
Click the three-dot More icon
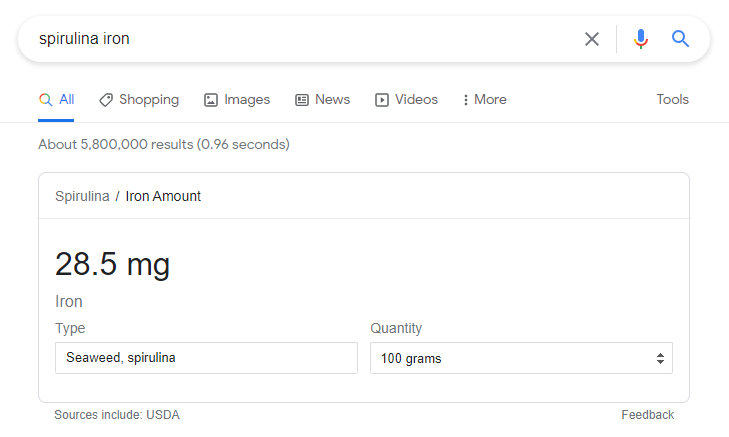[x=466, y=100]
